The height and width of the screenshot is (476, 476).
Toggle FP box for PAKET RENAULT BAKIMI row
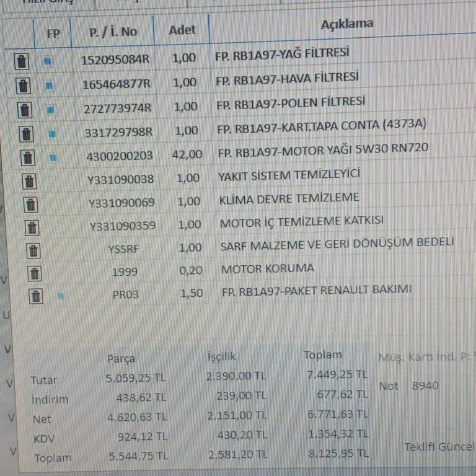pos(61,296)
